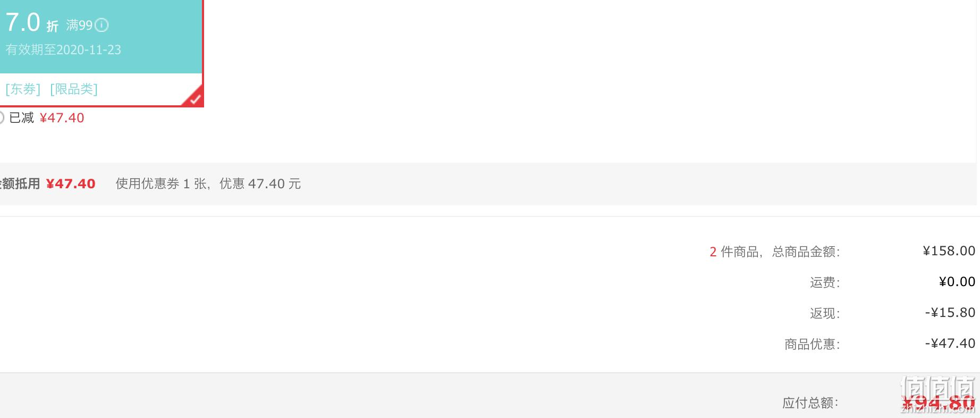The height and width of the screenshot is (418, 980).
Task: Click the shipping fee value ¥0.00
Action: [x=957, y=281]
